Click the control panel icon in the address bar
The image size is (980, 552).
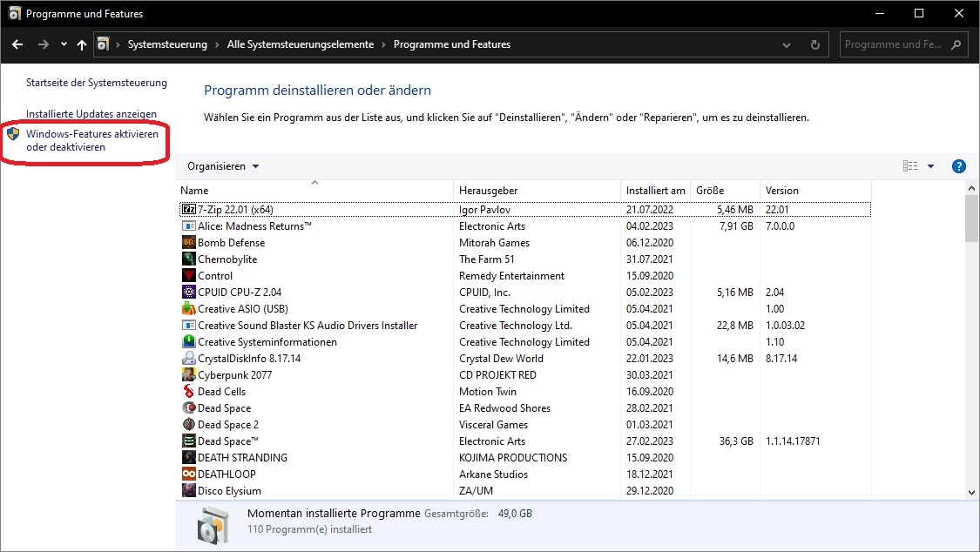[103, 44]
